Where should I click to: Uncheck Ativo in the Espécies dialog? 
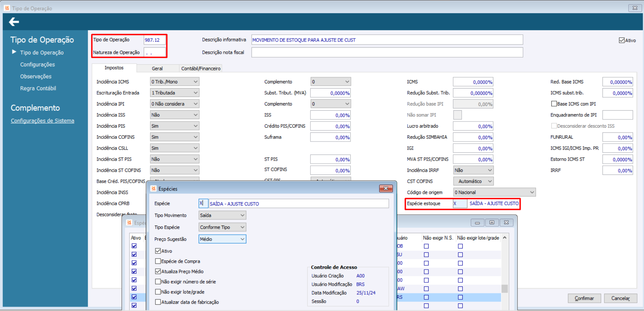158,251
